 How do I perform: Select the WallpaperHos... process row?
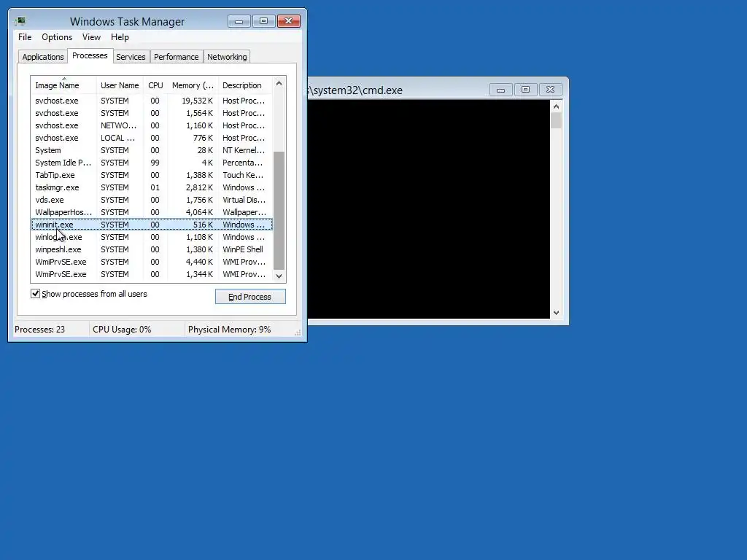[152, 212]
